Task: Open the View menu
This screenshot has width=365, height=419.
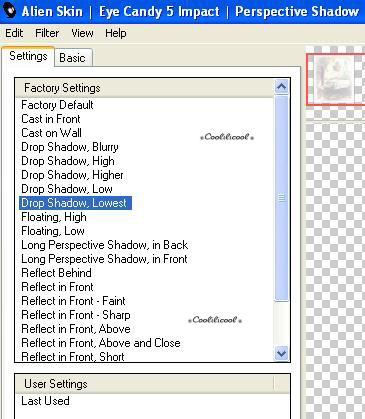Action: (x=82, y=33)
